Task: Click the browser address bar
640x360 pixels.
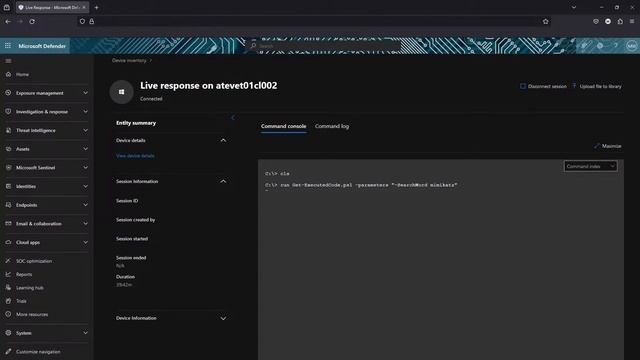Action: 314,21
